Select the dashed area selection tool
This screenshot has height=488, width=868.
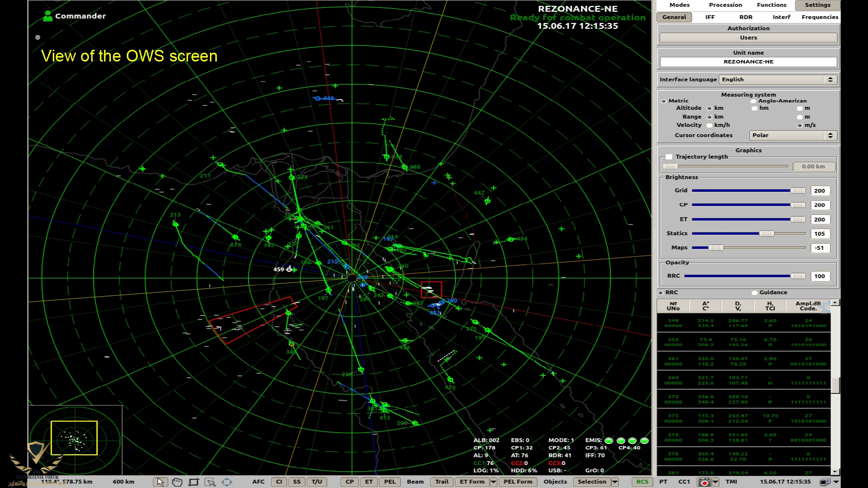tap(210, 482)
